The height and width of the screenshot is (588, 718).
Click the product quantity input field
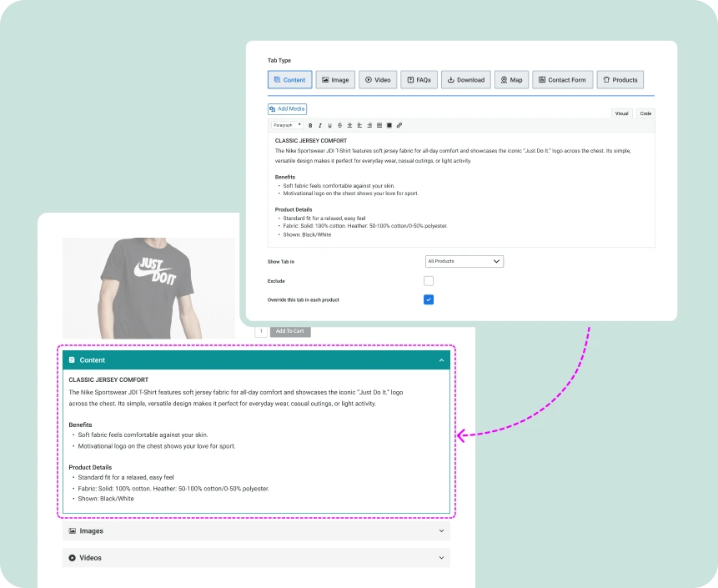pyautogui.click(x=261, y=331)
